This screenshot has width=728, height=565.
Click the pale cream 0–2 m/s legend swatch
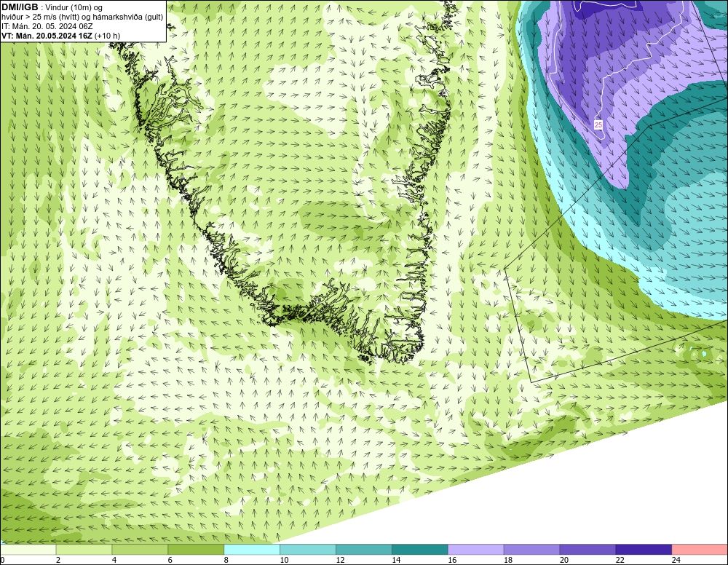[28, 550]
